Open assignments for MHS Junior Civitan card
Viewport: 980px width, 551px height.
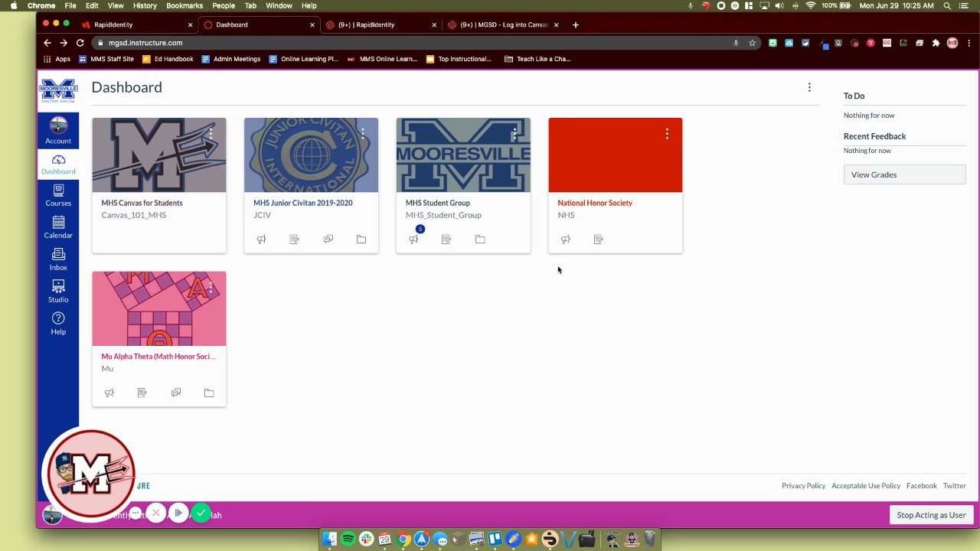click(x=294, y=240)
